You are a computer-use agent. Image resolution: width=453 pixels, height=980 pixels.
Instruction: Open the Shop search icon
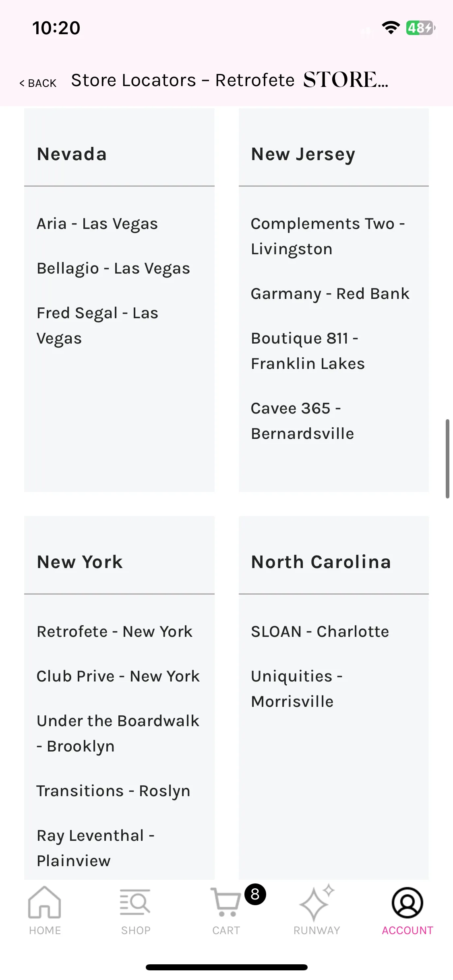[x=135, y=902]
